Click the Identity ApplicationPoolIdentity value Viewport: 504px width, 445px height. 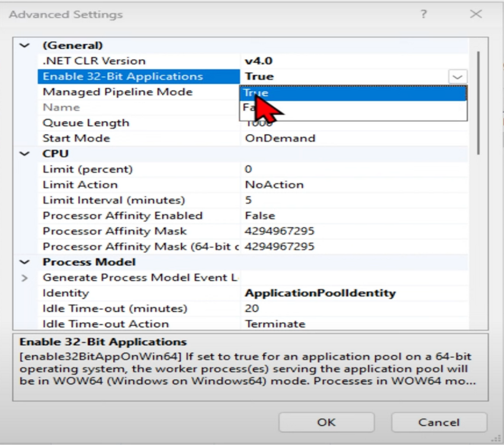(320, 293)
